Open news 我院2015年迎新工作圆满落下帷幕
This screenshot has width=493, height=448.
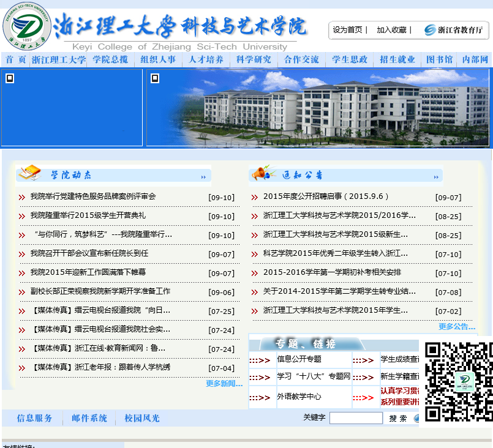(x=88, y=272)
